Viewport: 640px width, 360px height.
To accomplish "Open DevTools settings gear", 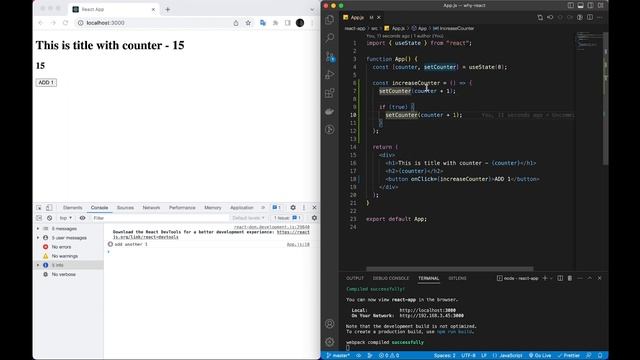I will click(x=293, y=208).
